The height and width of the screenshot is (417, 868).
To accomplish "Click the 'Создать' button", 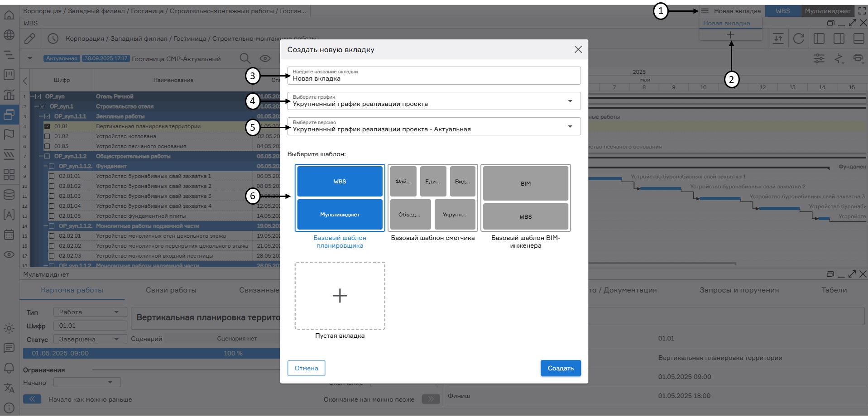I will 560,368.
